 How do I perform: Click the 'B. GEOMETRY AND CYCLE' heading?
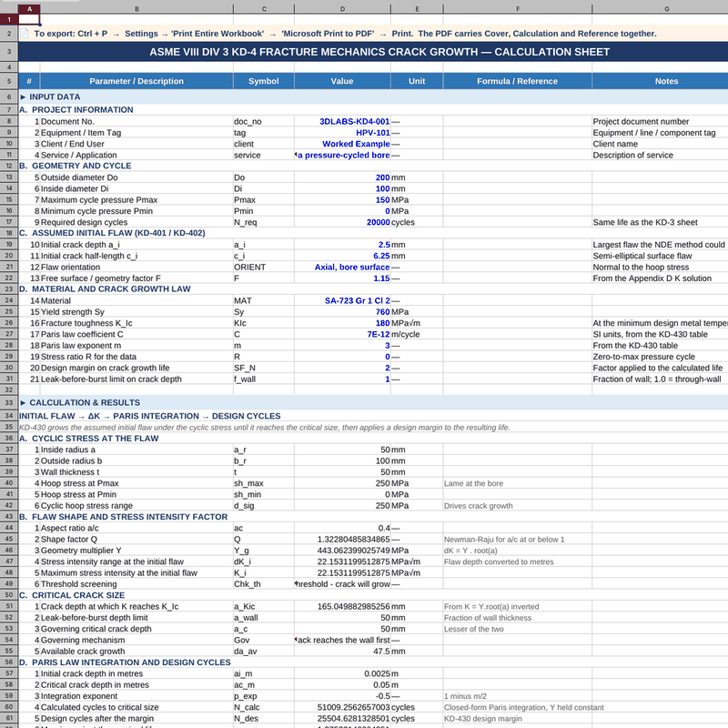pyautogui.click(x=76, y=166)
